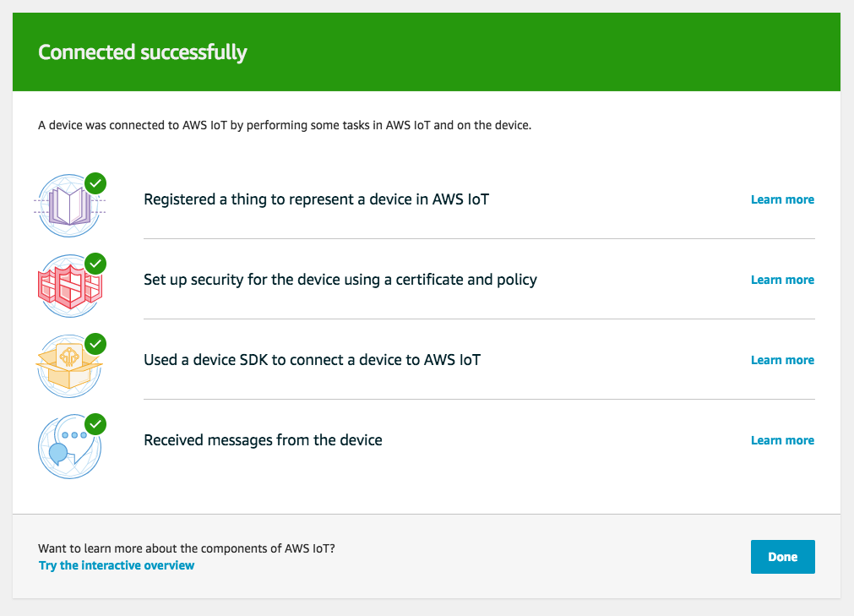Click 'Used a device SDK to connect' text
The height and width of the screenshot is (616, 854).
[312, 360]
